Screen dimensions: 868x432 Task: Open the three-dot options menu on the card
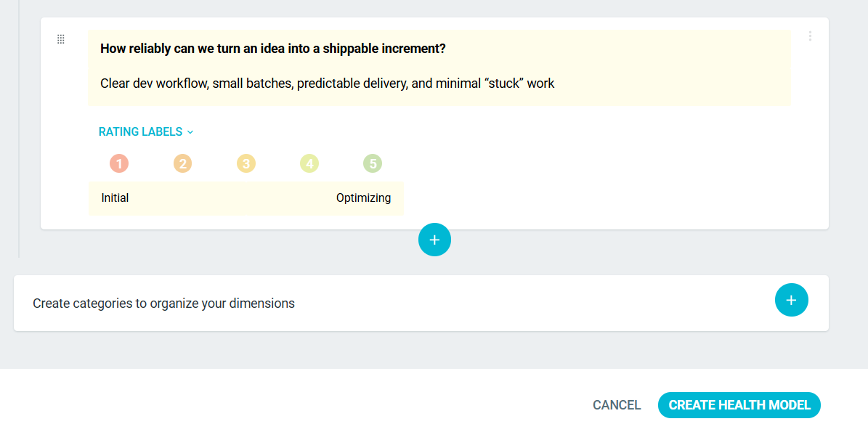(x=810, y=36)
